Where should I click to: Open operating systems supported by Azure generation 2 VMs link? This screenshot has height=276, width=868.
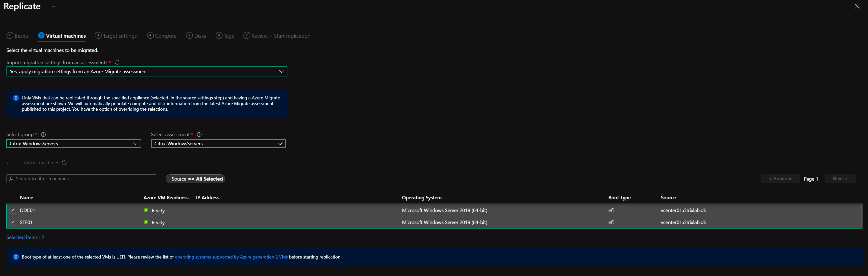pyautogui.click(x=231, y=257)
